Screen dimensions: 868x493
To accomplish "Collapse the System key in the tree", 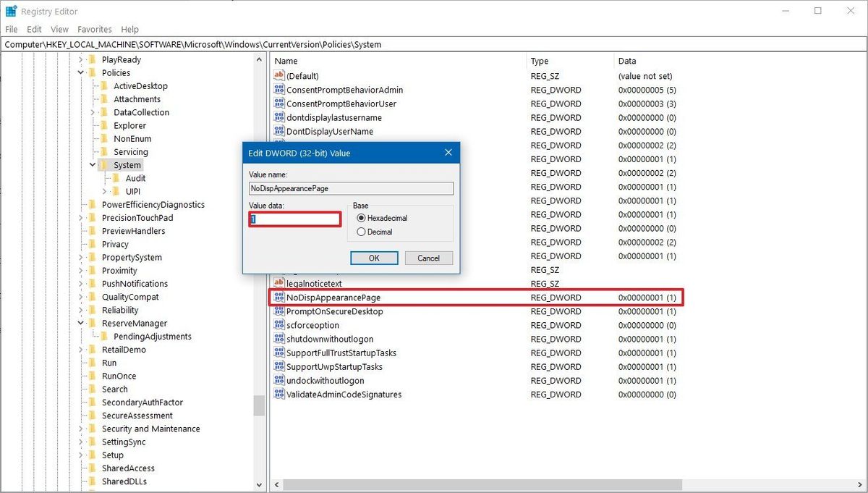I will tap(91, 164).
